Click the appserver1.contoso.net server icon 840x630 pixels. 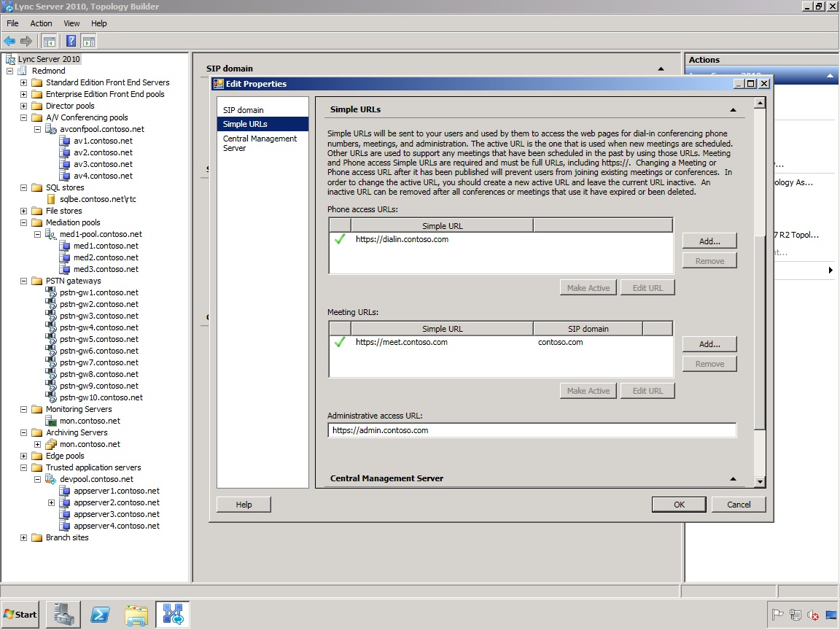(x=65, y=491)
